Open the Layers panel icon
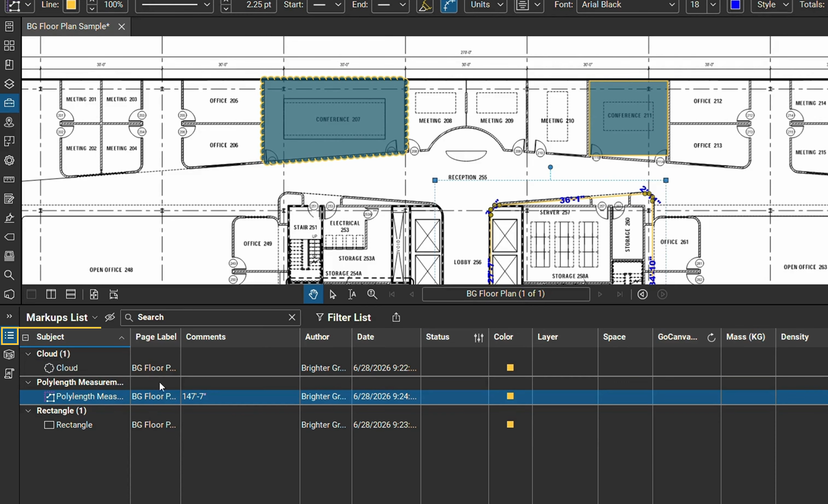 pyautogui.click(x=9, y=84)
